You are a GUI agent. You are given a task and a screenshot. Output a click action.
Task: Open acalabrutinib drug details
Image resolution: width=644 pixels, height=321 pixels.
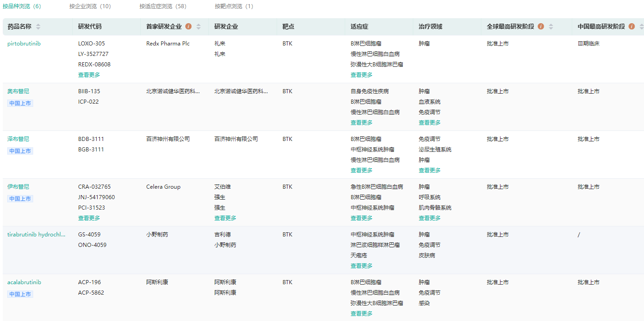coord(24,282)
